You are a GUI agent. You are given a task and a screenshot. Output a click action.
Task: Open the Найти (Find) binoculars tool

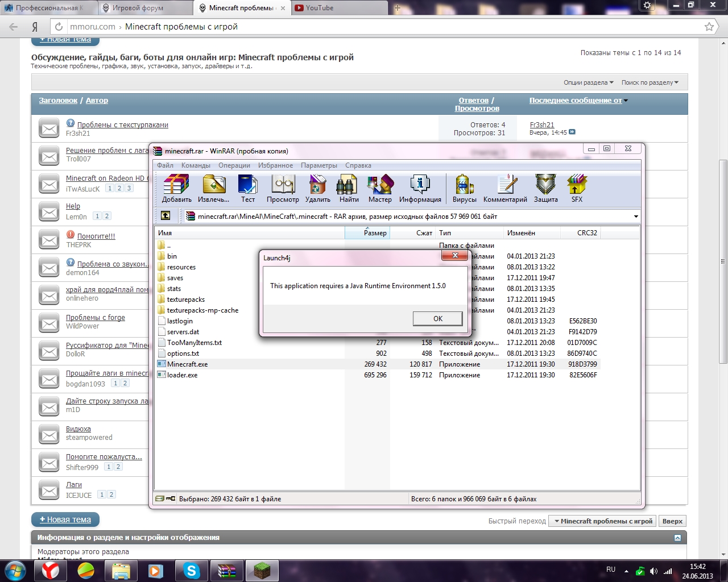[x=349, y=188]
